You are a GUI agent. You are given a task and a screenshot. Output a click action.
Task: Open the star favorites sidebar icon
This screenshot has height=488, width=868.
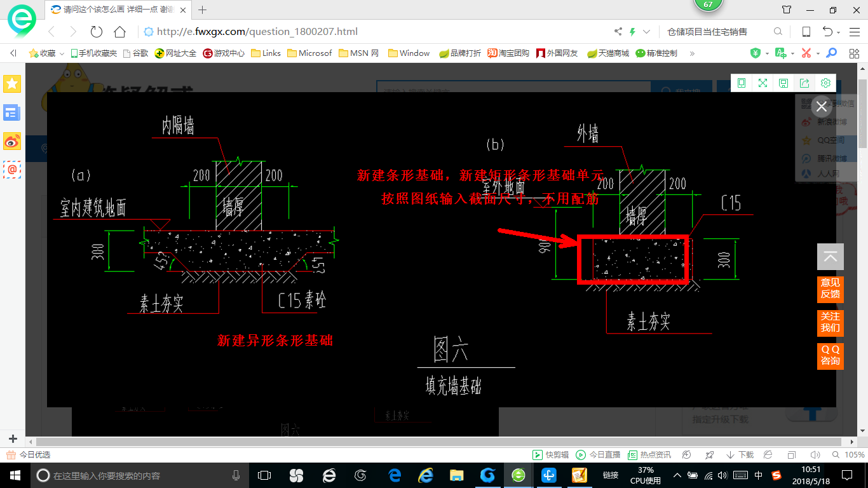coord(12,83)
